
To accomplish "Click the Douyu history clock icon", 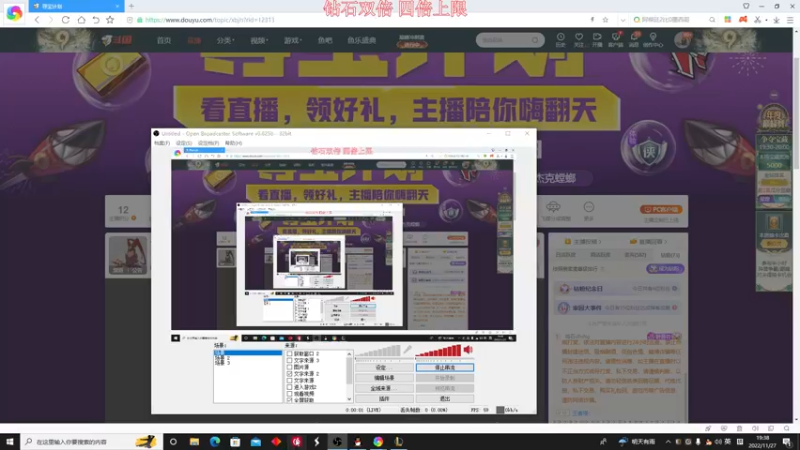I will [x=560, y=39].
